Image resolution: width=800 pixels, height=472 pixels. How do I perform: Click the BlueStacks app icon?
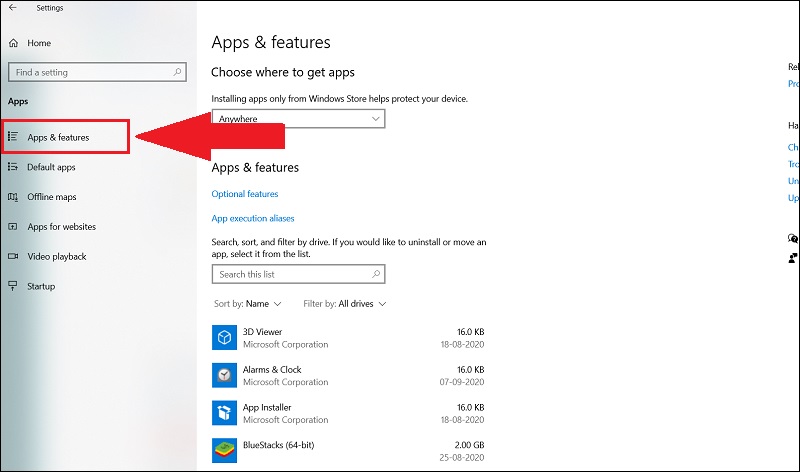pos(224,451)
